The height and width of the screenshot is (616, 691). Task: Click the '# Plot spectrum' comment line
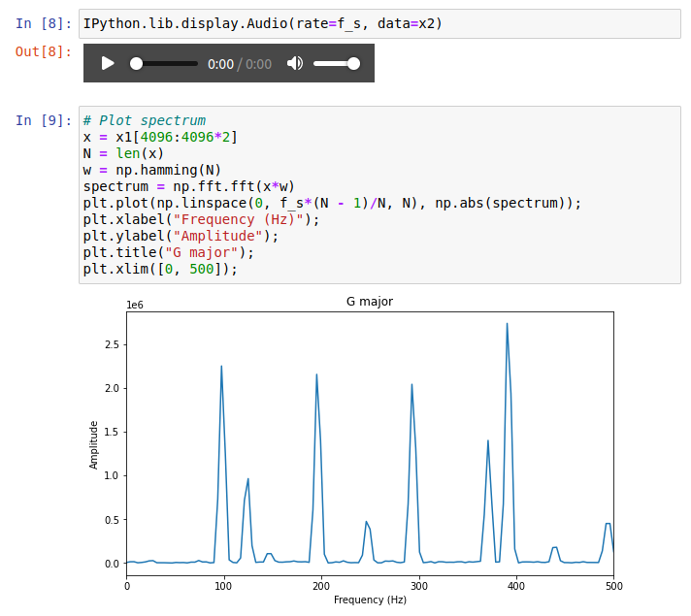tap(144, 120)
